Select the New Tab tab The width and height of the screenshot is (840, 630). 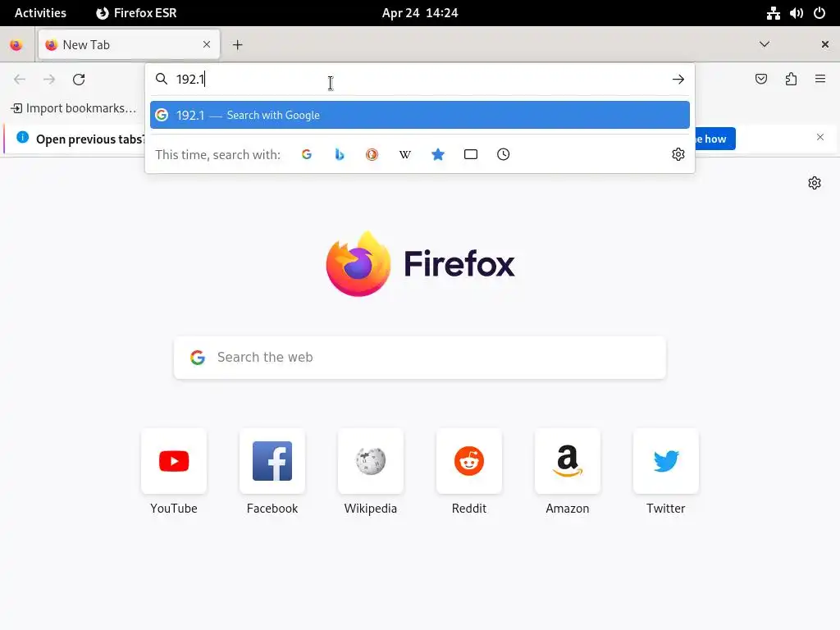pyautogui.click(x=129, y=45)
